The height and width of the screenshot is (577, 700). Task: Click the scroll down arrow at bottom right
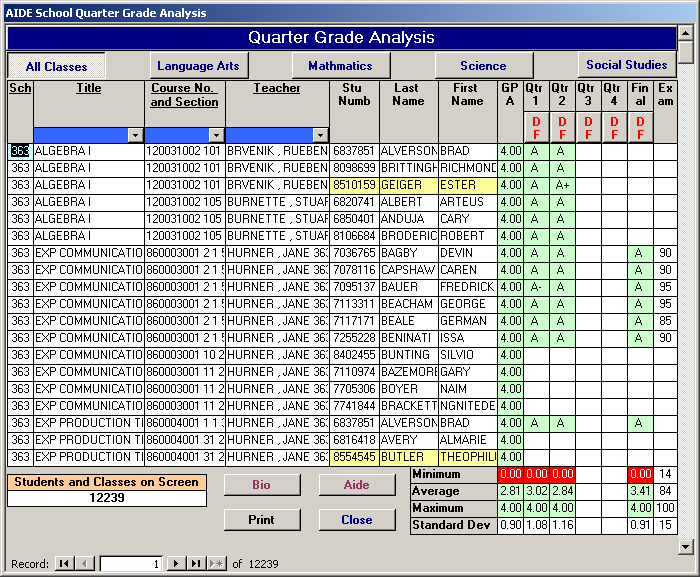click(685, 546)
